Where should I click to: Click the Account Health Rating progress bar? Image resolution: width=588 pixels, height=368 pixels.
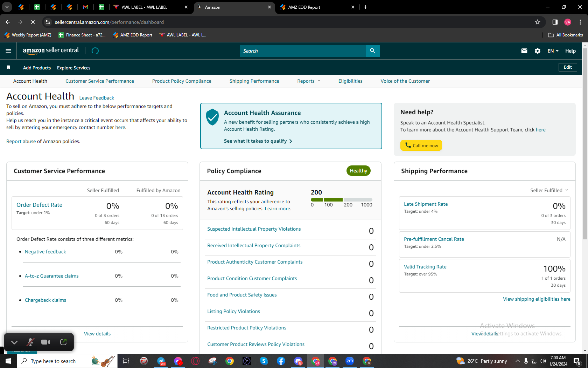(x=342, y=200)
